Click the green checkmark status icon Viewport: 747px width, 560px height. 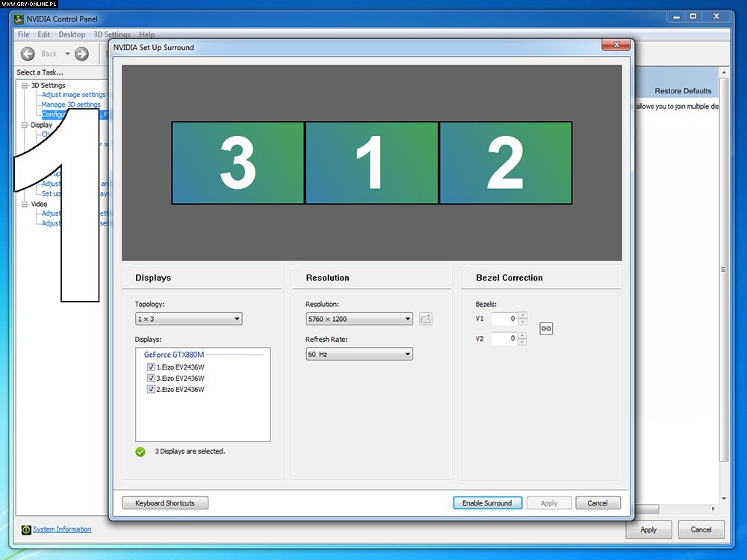[x=140, y=452]
